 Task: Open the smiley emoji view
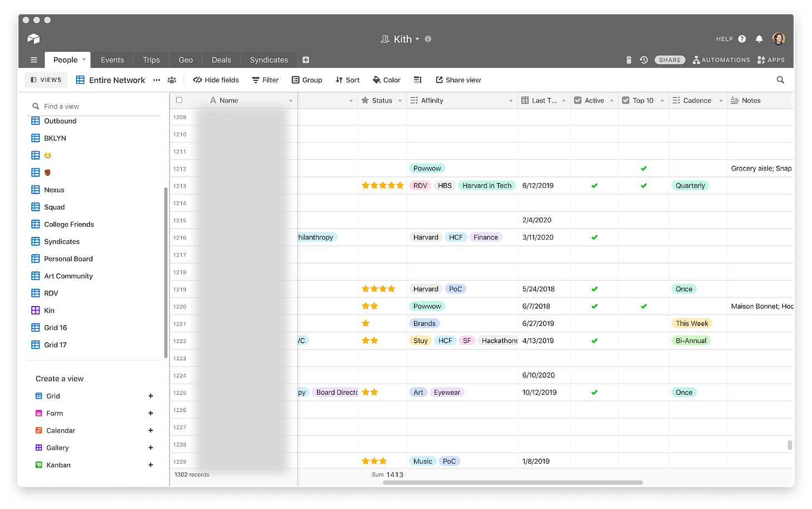click(47, 156)
